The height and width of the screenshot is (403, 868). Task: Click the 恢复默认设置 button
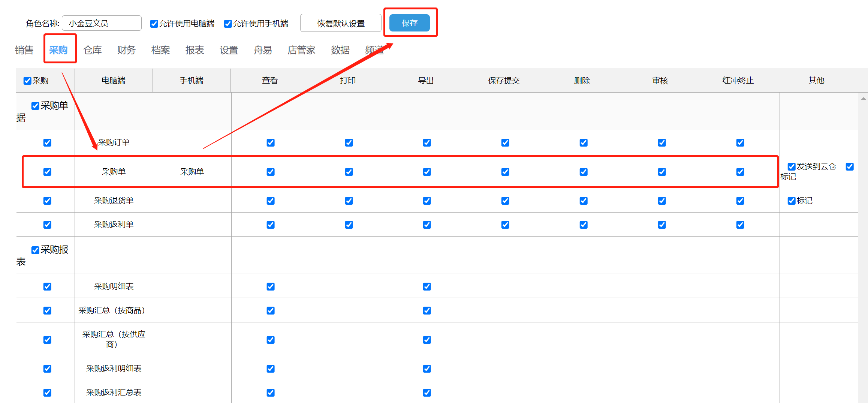(340, 23)
